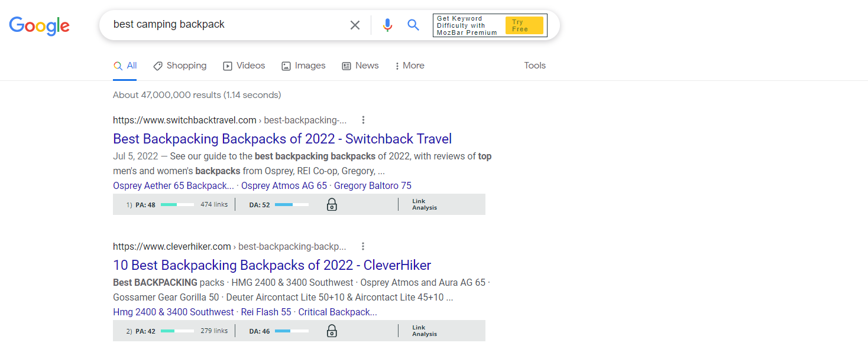Start voice search with microphone icon
Image resolution: width=868 pixels, height=359 pixels.
click(387, 25)
